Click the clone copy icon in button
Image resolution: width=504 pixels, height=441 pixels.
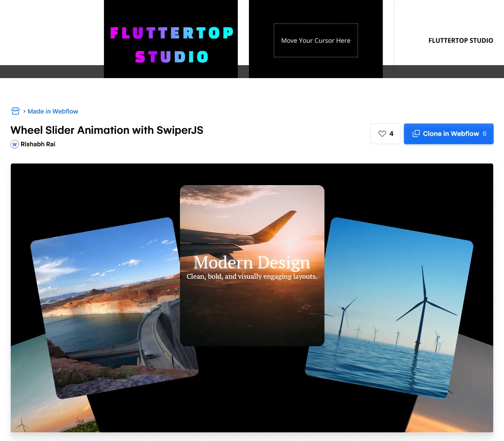[416, 133]
